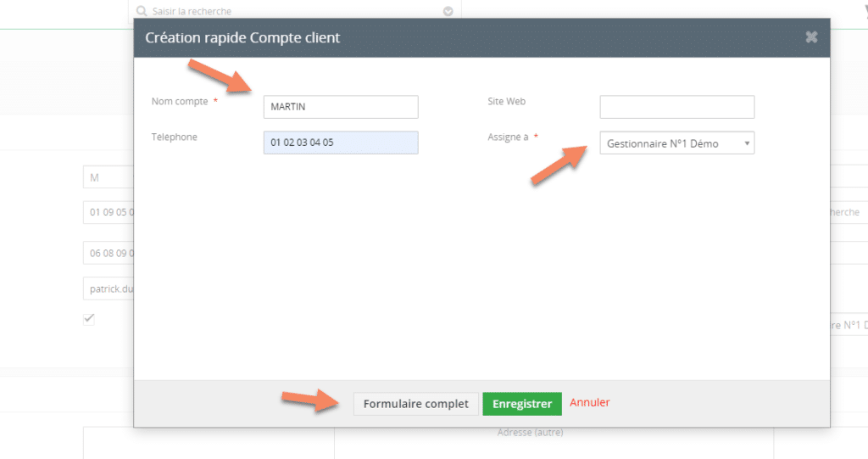Save with the Enregistrer button

click(522, 404)
